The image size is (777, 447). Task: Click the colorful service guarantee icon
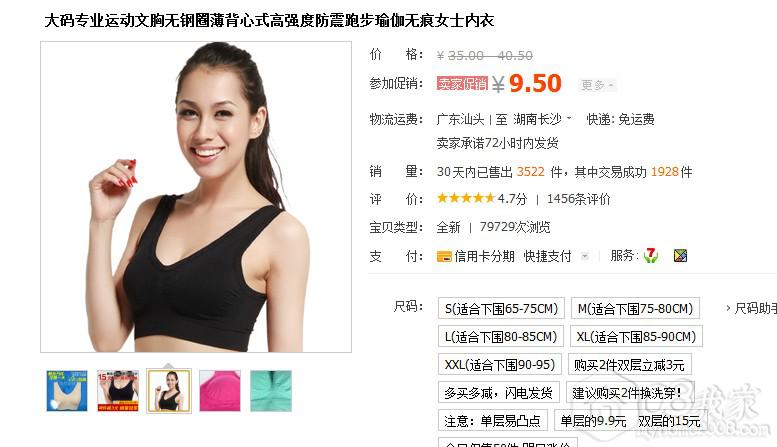tap(680, 256)
